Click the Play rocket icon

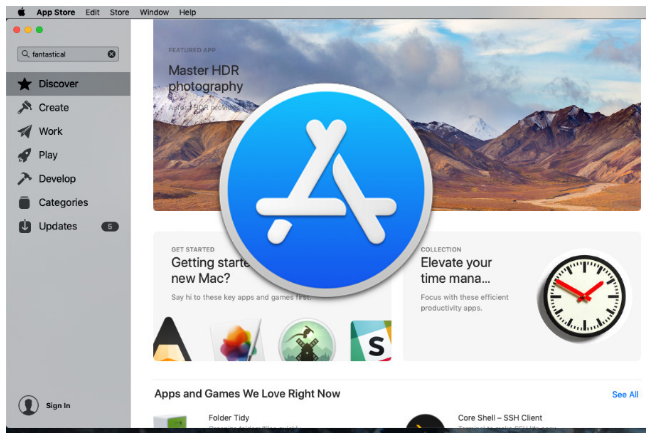[25, 155]
